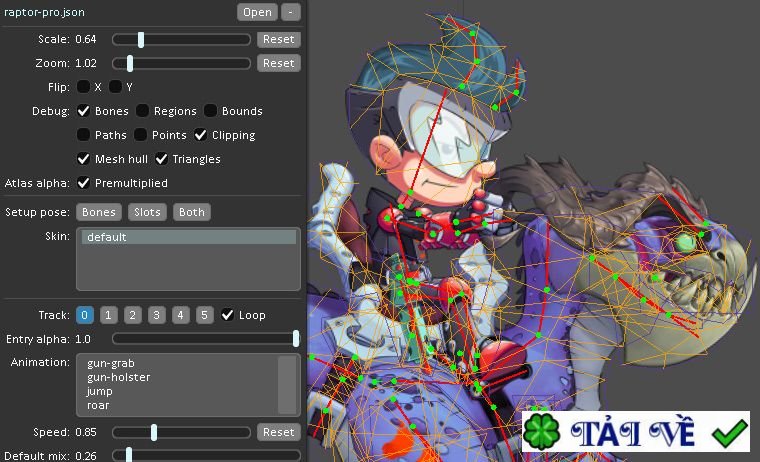
Task: Disable Clipping debug display
Action: pos(200,135)
